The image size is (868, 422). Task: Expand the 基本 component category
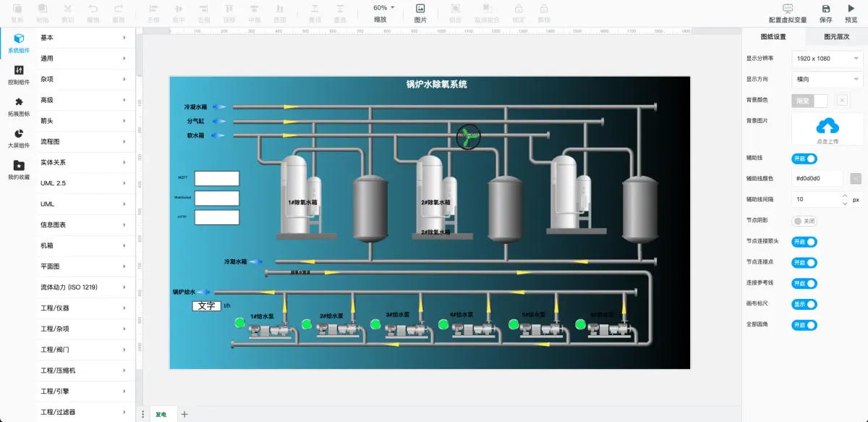pyautogui.click(x=84, y=38)
